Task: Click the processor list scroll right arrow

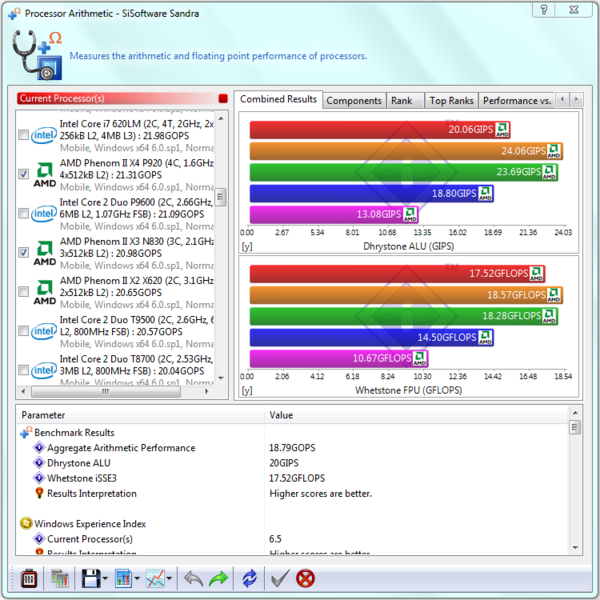Action: click(207, 391)
